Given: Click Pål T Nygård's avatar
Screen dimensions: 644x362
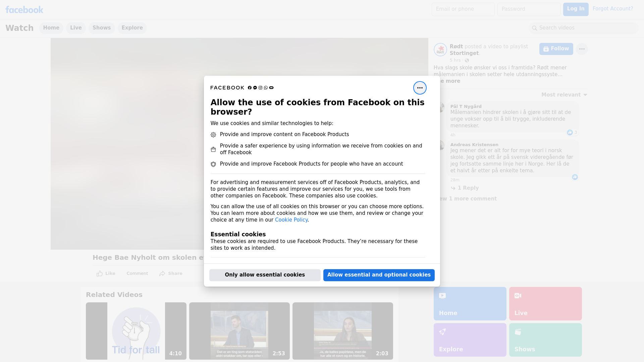Looking at the screenshot, I should coord(442,108).
